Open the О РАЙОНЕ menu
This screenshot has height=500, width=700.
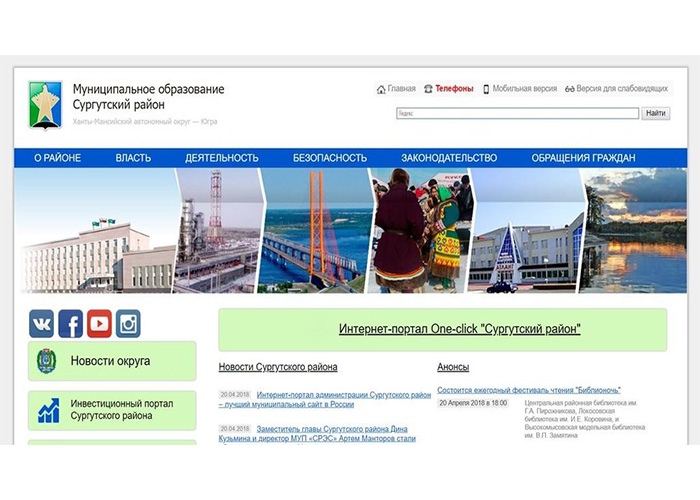(x=58, y=158)
